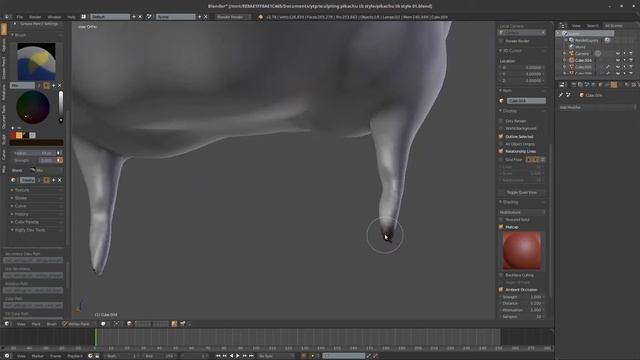Toggle Camera visibility eye icon in outliner

(x=618, y=54)
